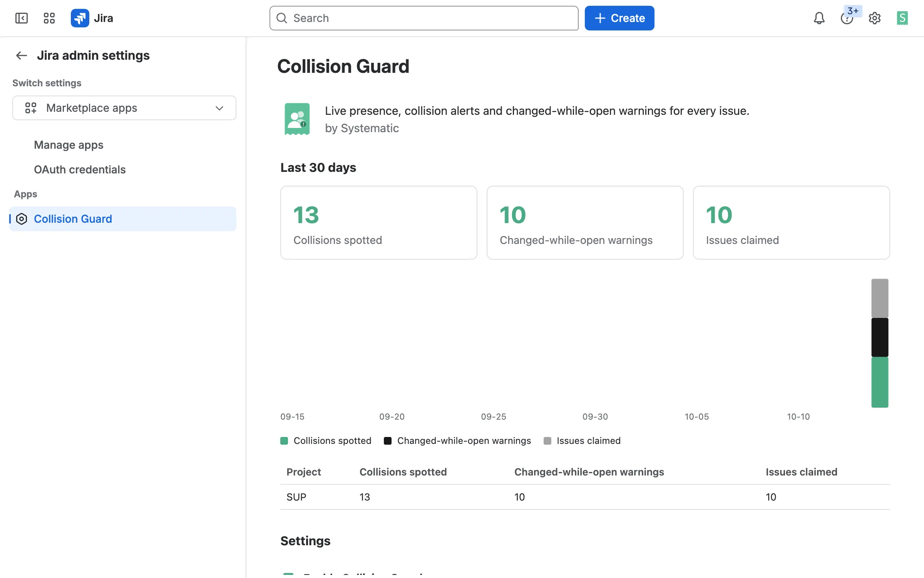The height and width of the screenshot is (578, 924).
Task: Click the Last 30 days heading
Action: [318, 168]
